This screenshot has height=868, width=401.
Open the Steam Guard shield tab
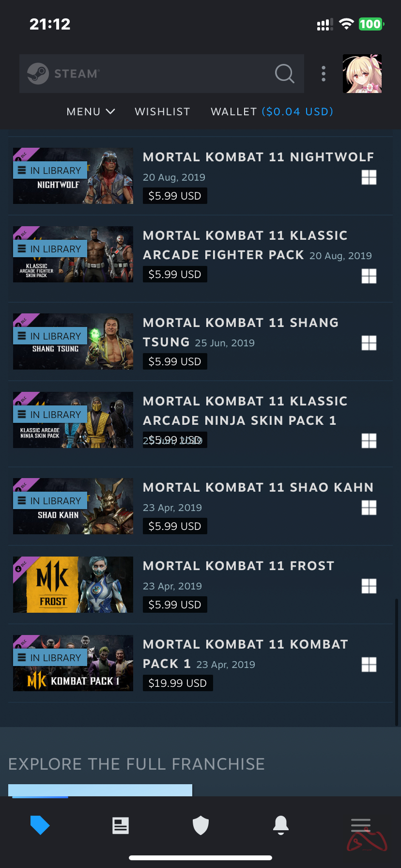[x=200, y=825]
